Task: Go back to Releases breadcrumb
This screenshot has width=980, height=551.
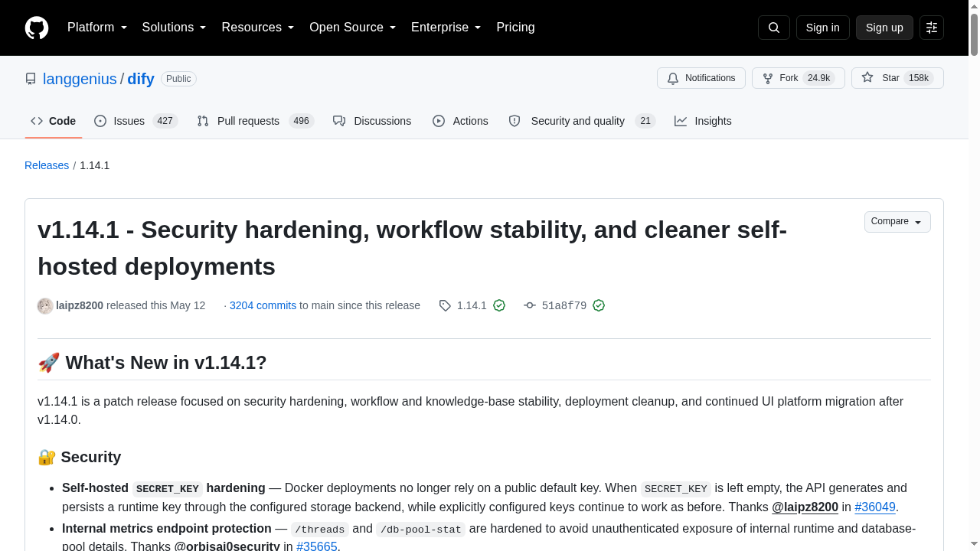Action: tap(47, 165)
